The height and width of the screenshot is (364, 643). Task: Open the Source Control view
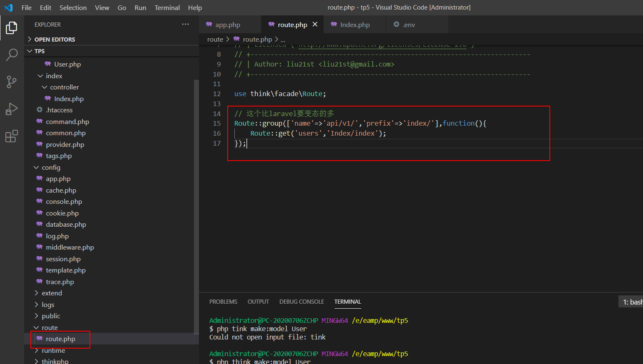12,82
